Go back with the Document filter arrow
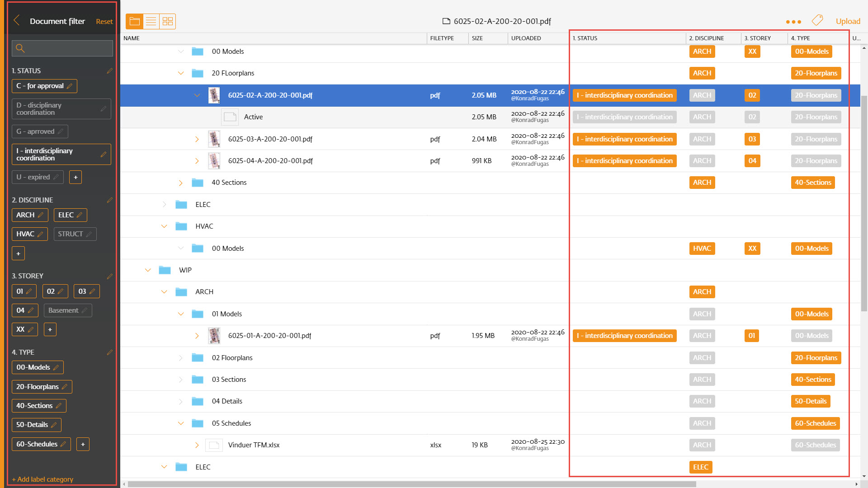The height and width of the screenshot is (488, 868). [x=17, y=21]
